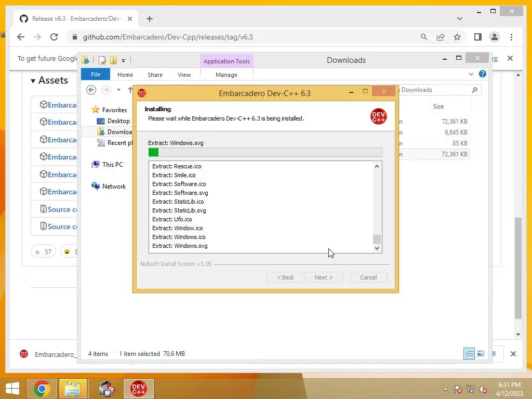The width and height of the screenshot is (532, 399).
Task: Open the Share ribbon tab
Action: tap(155, 75)
